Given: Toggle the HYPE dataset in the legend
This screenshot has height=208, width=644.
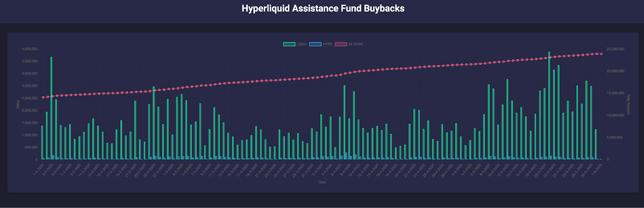Looking at the screenshot, I should (x=321, y=44).
